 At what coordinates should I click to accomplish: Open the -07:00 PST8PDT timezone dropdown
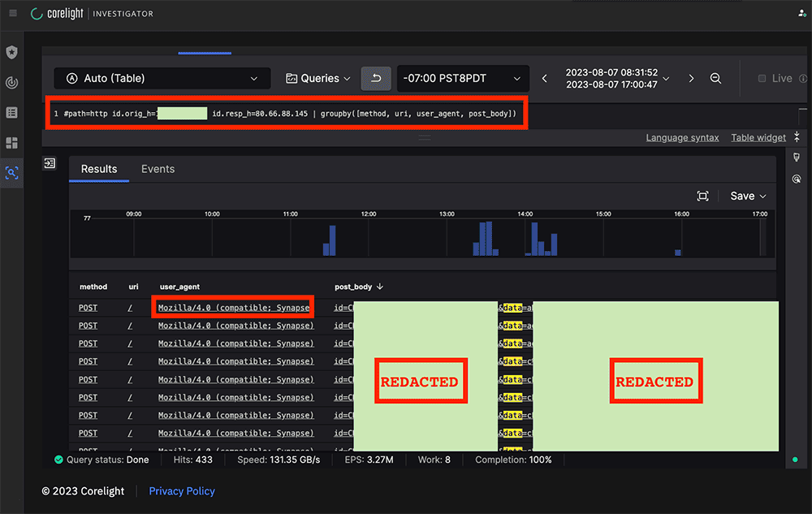[462, 79]
